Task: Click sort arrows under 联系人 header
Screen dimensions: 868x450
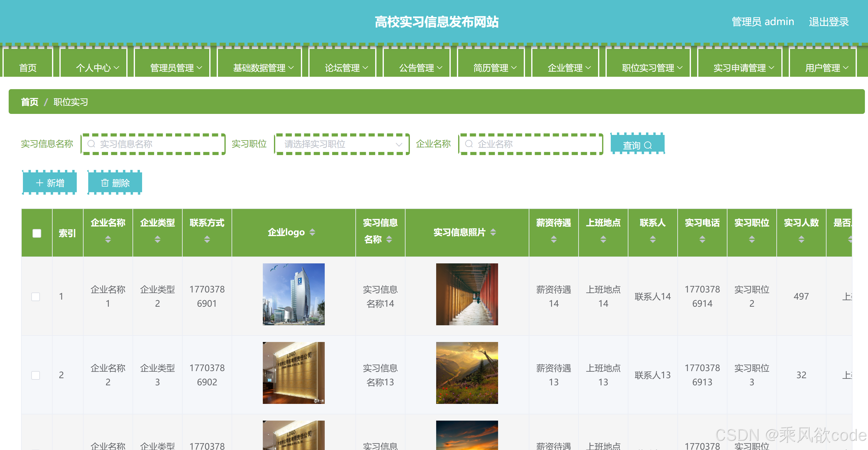Action: (653, 240)
